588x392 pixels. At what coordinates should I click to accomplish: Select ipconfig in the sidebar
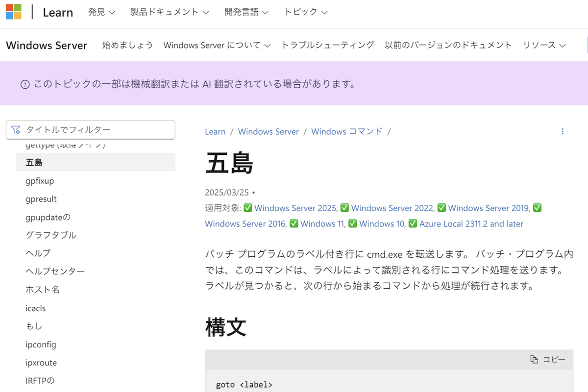click(41, 344)
